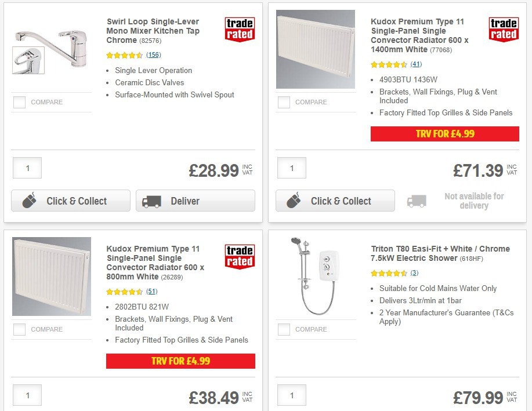Click the star rating of the Swirl Loop tap
This screenshot has width=532, height=411.
click(x=124, y=54)
